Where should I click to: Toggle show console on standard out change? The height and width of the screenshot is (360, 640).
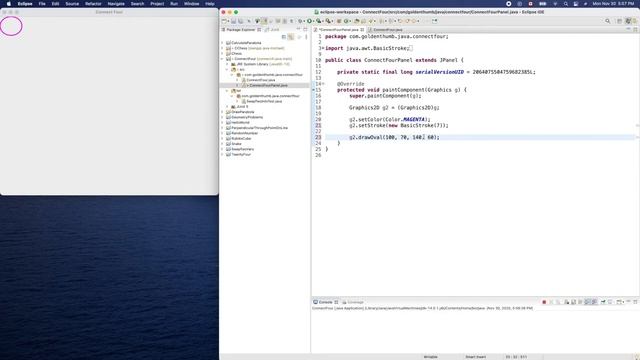tap(587, 302)
